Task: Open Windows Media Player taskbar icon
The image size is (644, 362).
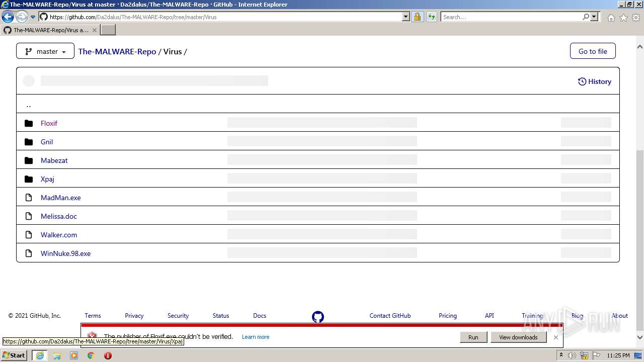Action: tap(74, 355)
